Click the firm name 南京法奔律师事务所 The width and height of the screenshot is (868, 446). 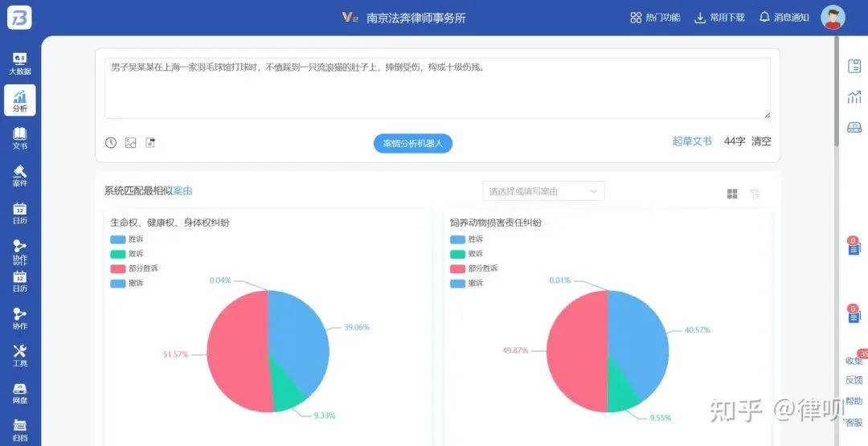(416, 18)
